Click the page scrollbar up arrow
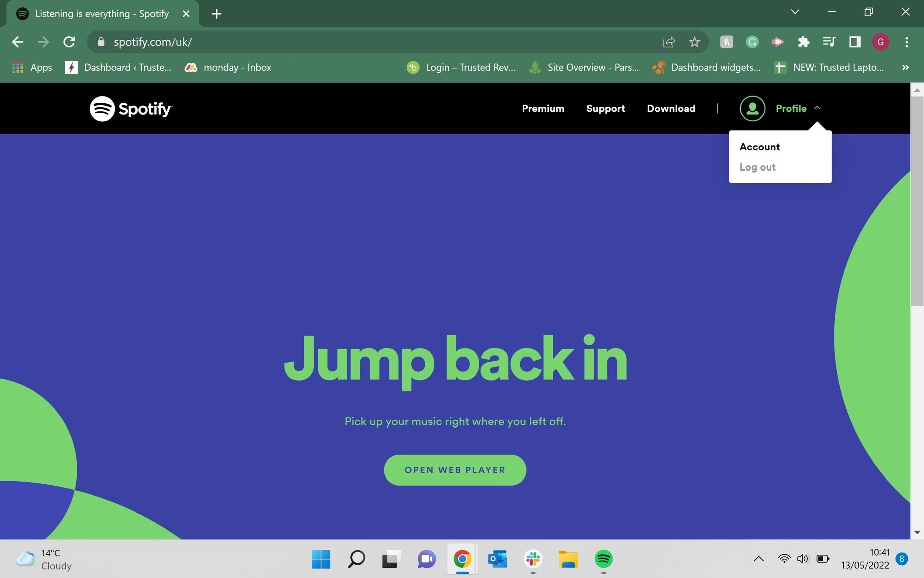This screenshot has width=924, height=578. point(917,90)
